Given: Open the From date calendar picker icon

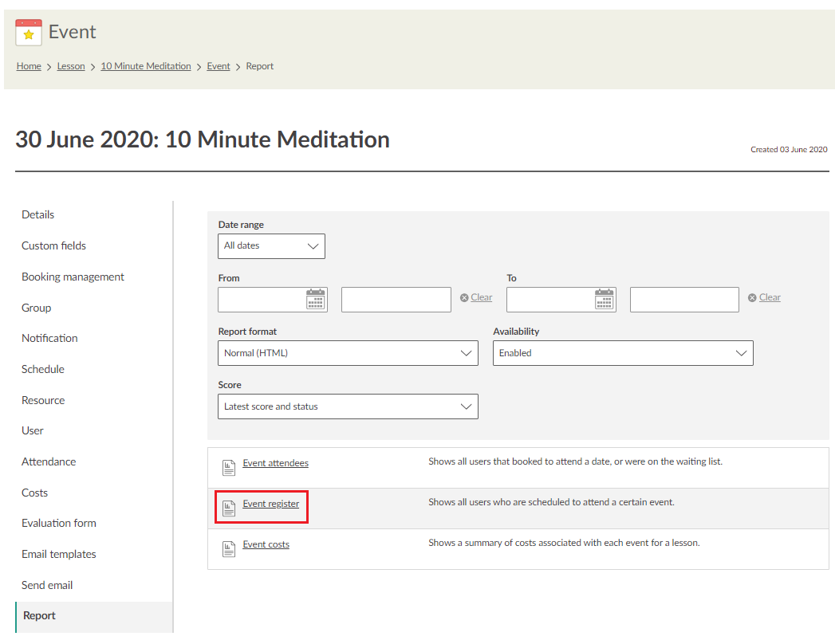Looking at the screenshot, I should point(316,299).
